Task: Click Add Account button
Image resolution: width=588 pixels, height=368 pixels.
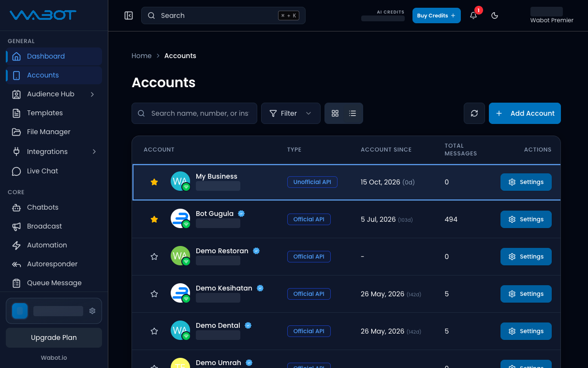Action: tap(525, 113)
